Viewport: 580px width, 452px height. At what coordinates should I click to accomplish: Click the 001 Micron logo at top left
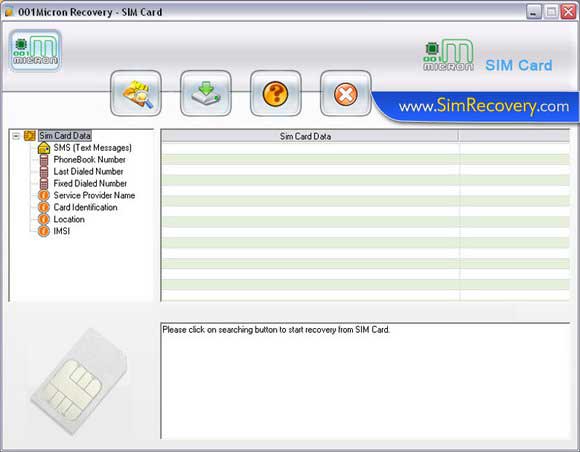[x=35, y=51]
